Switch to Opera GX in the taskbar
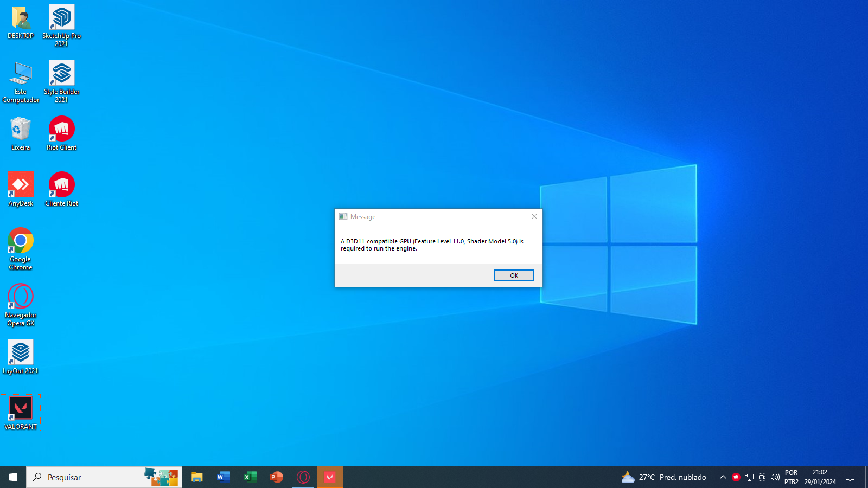Image resolution: width=868 pixels, height=488 pixels. pyautogui.click(x=303, y=477)
